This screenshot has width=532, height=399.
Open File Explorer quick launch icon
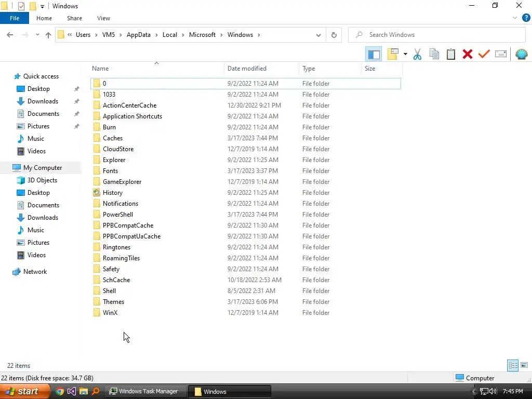84,392
